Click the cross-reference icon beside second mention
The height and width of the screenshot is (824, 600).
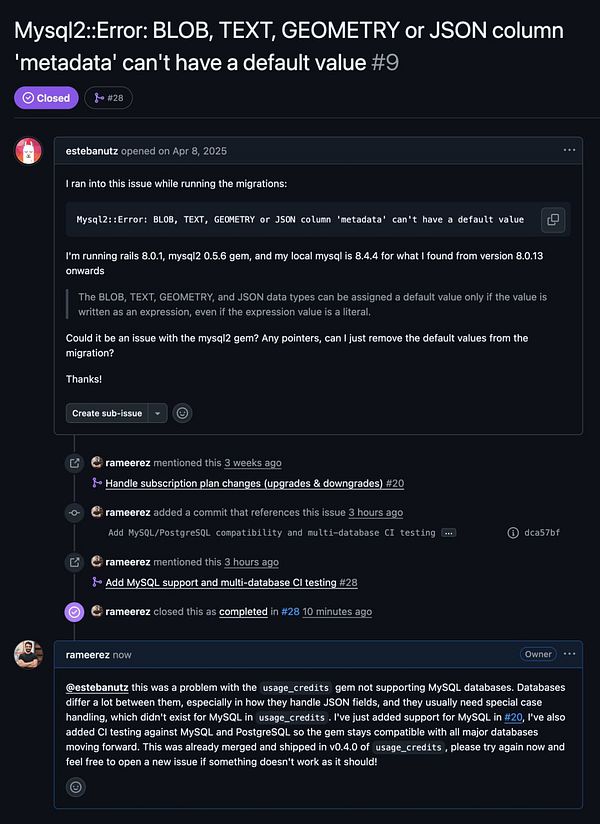point(74,561)
